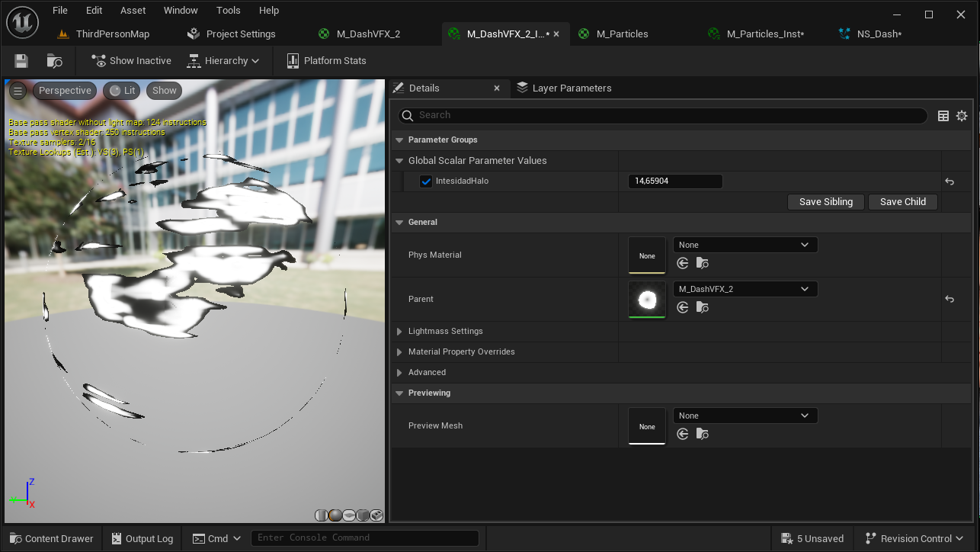Click the Details search field
The height and width of the screenshot is (552, 980).
(663, 115)
